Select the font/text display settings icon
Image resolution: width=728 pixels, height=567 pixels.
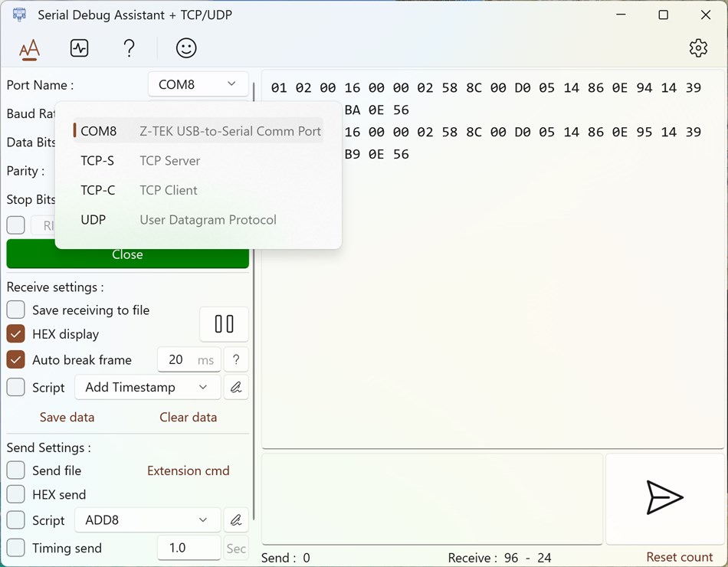(28, 48)
